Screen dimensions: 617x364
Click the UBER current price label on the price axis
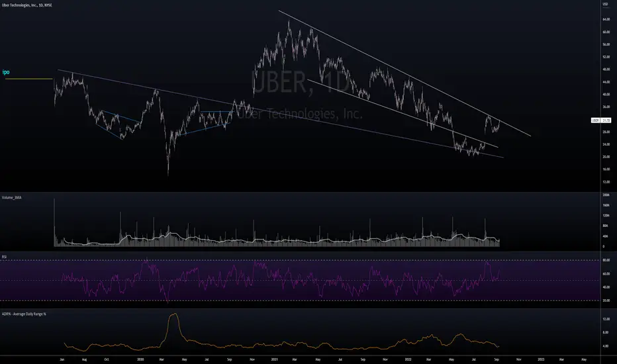[x=601, y=120]
